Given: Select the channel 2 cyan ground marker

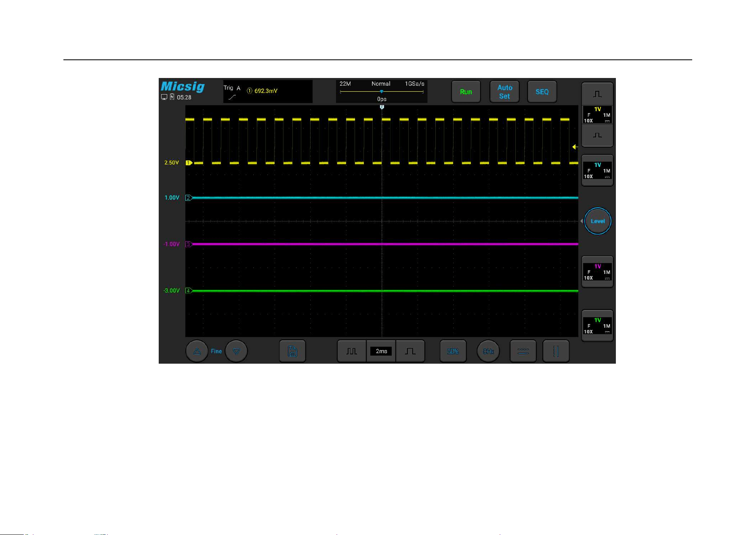Looking at the screenshot, I should 189,198.
